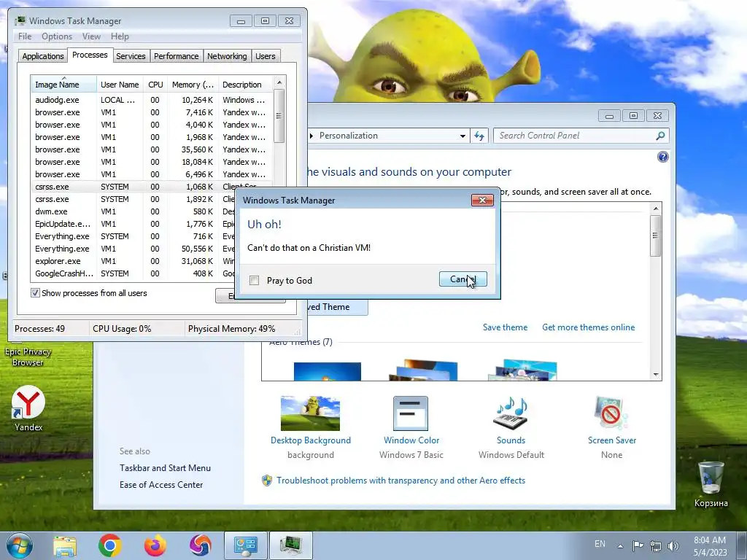Switch to the Networking tab
Viewport: 747px width, 560px height.
[x=227, y=56]
